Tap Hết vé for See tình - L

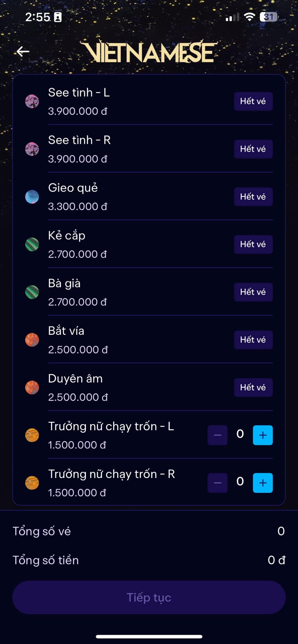pos(253,101)
